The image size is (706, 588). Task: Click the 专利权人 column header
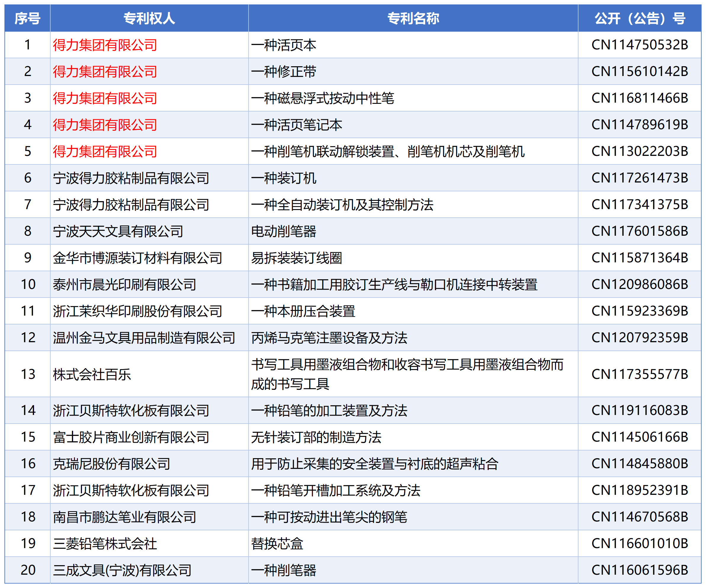[x=149, y=18]
